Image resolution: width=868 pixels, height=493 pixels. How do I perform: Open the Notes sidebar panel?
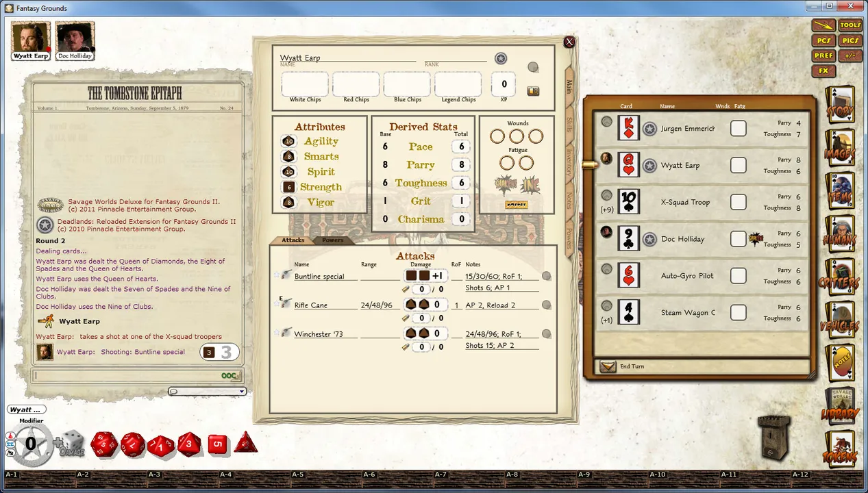tap(840, 364)
